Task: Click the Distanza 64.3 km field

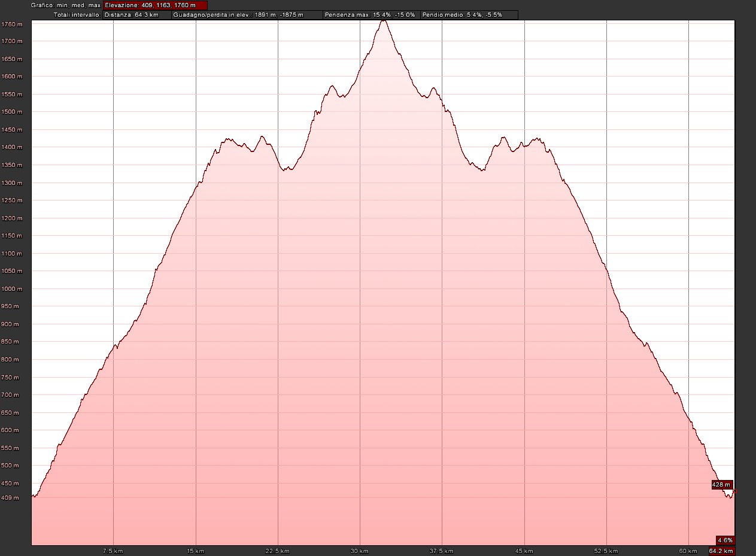Action: click(x=136, y=14)
